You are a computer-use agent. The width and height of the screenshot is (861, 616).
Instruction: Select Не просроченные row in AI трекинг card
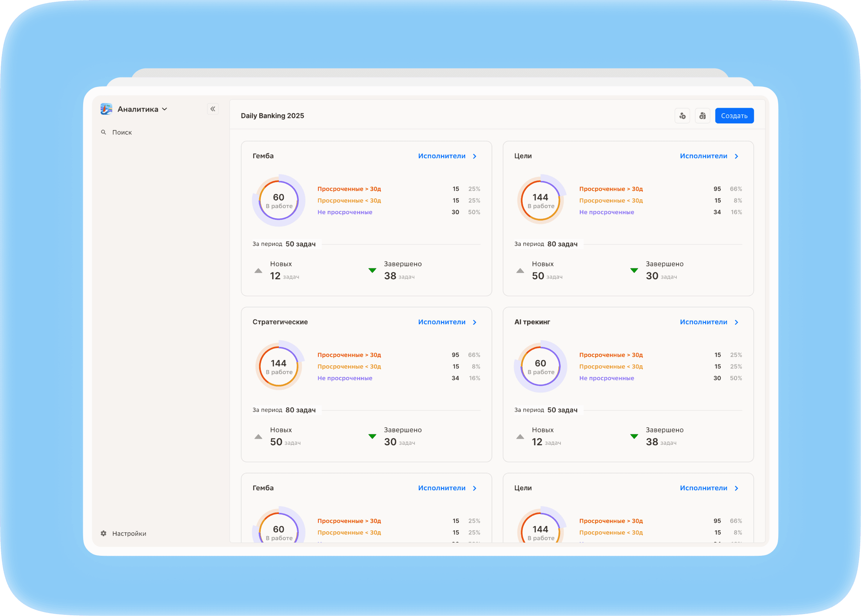point(660,378)
